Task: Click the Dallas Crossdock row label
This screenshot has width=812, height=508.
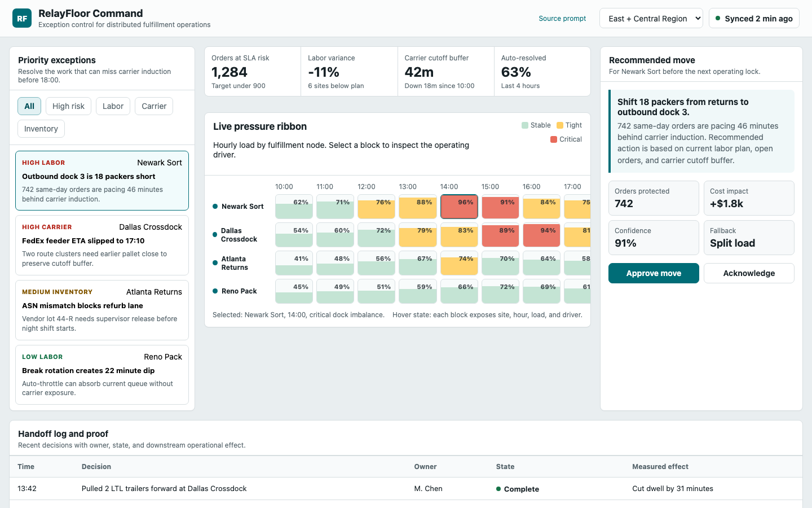Action: click(x=239, y=235)
